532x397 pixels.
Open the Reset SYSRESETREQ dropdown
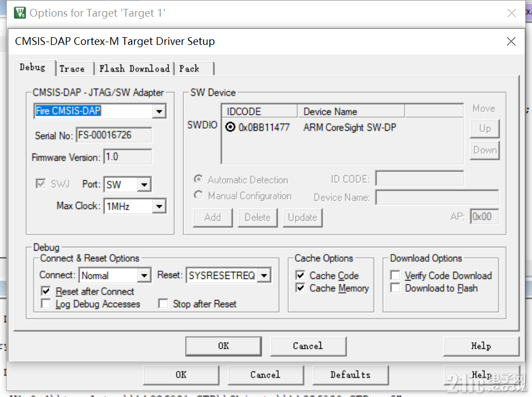tap(264, 276)
